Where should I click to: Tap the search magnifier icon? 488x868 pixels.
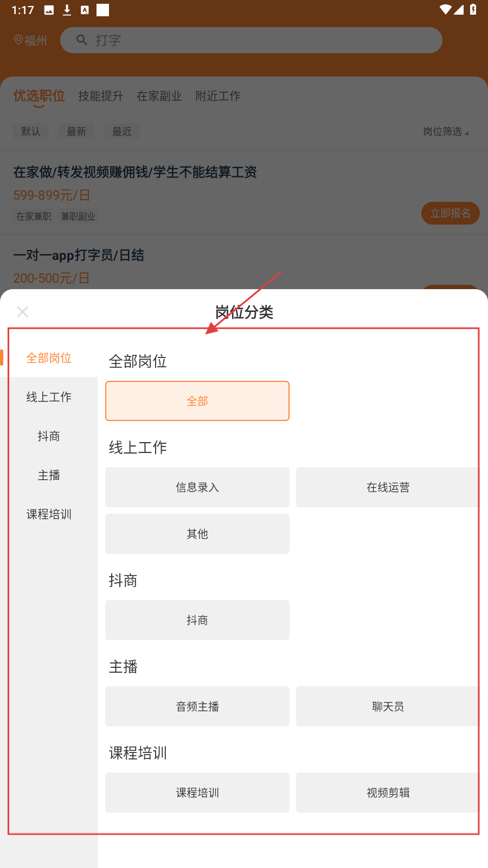click(x=82, y=40)
